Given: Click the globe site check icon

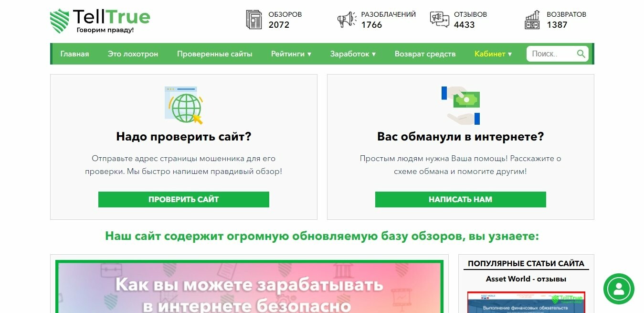Looking at the screenshot, I should point(184,106).
